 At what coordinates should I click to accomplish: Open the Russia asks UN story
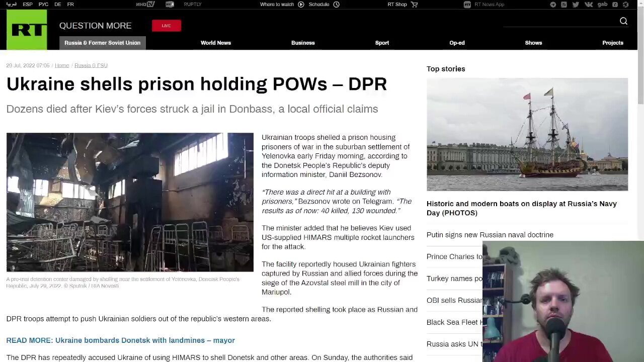(x=454, y=344)
